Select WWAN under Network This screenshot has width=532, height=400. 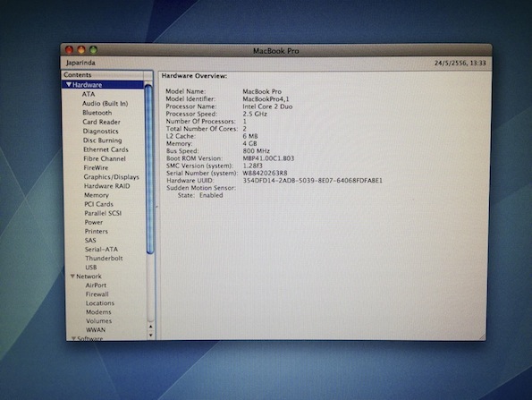[x=96, y=329]
